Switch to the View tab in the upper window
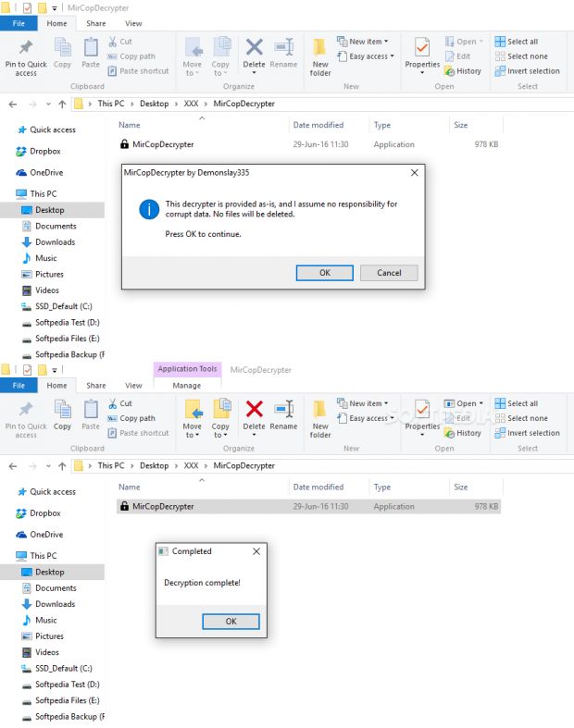Viewport: 574px width, 728px height. (133, 23)
